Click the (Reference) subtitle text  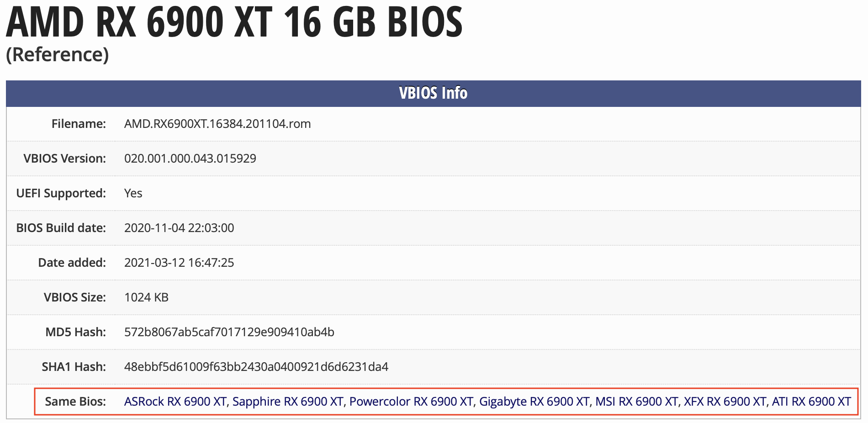coord(58,55)
